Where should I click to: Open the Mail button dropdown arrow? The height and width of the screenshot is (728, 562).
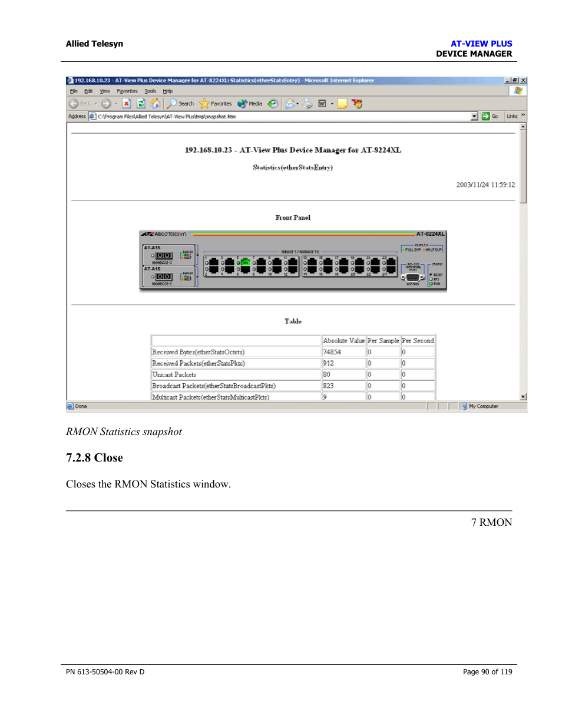click(x=297, y=104)
